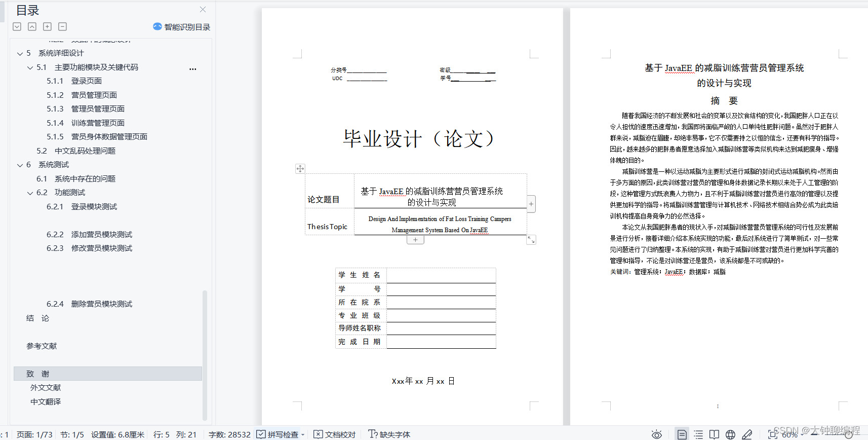This screenshot has width=868, height=440.
Task: Collapse section 6.2 功能测试
Action: [30, 193]
